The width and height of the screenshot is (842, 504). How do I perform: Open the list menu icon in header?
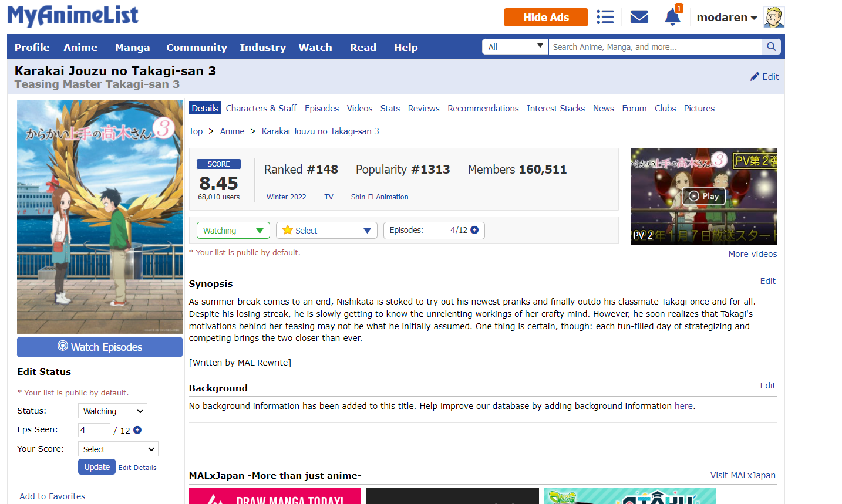coord(605,17)
